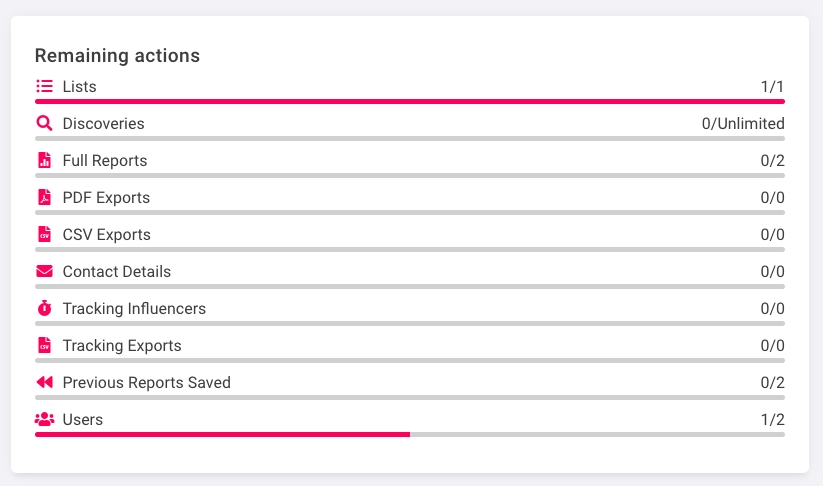This screenshot has height=486, width=823.
Task: Click the Discoveries magnifier icon
Action: coord(44,124)
